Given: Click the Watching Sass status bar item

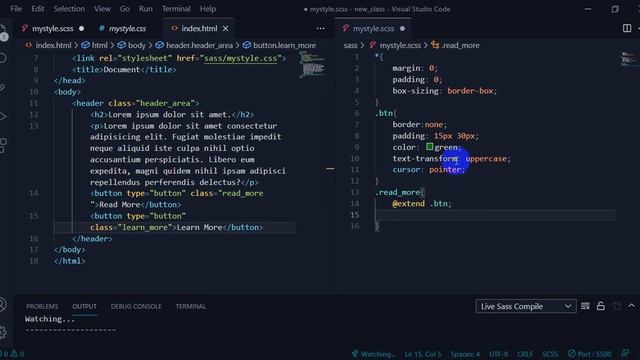Looking at the screenshot, I should click(373, 354).
